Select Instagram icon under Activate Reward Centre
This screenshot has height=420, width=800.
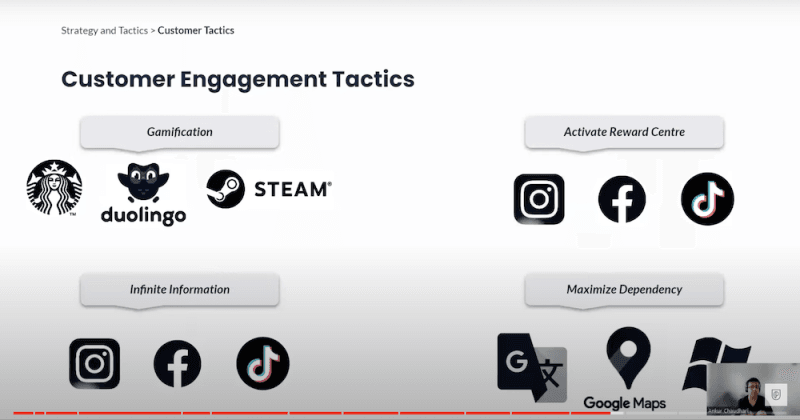tap(539, 199)
